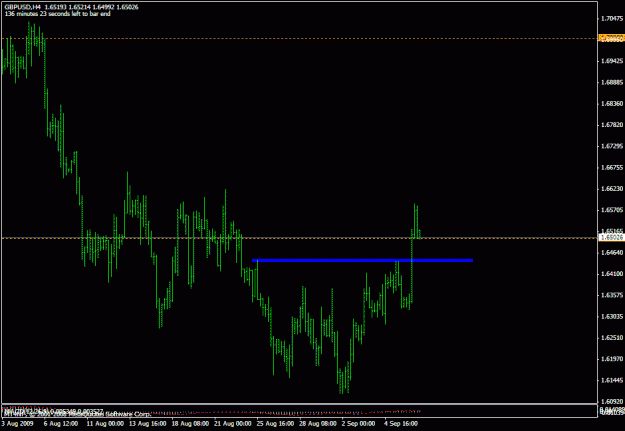
Task: Click the 1.66230 price axis label
Action: [612, 189]
